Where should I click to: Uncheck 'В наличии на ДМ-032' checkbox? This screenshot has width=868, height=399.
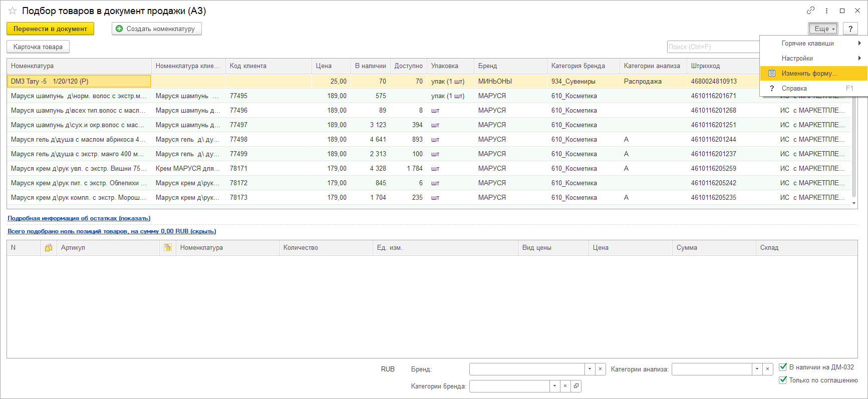[x=783, y=367]
